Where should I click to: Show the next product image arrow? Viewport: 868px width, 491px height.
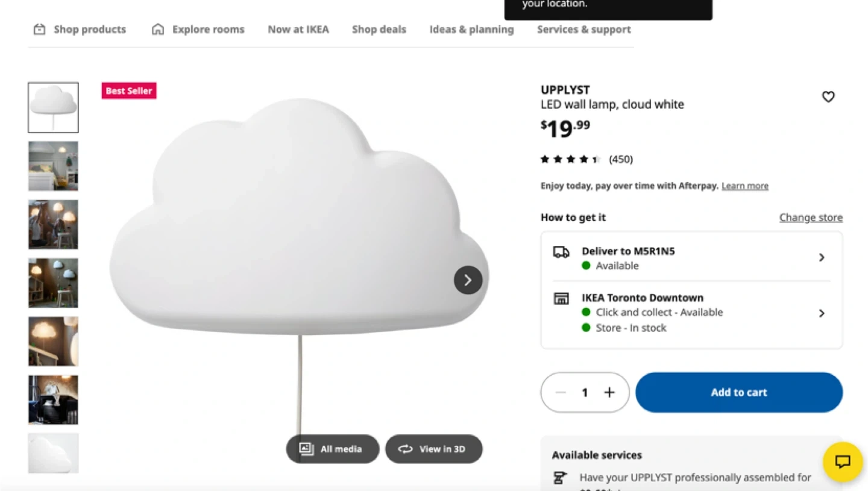pyautogui.click(x=468, y=280)
